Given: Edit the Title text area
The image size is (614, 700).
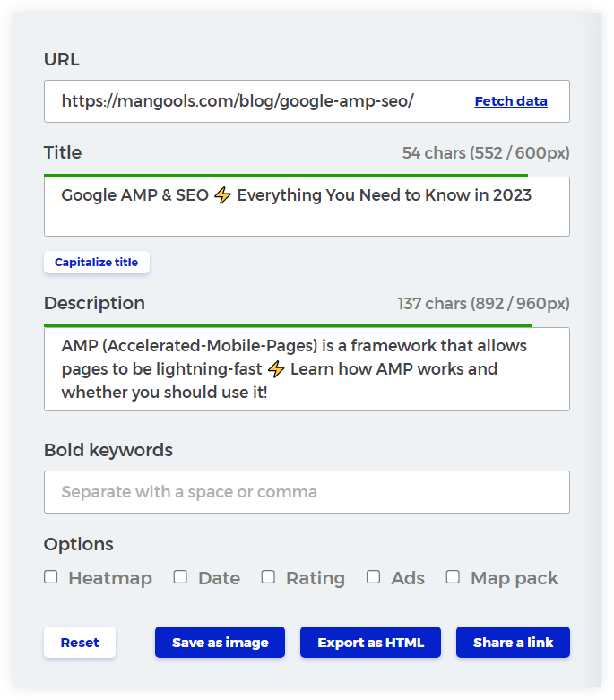Looking at the screenshot, I should pyautogui.click(x=307, y=206).
